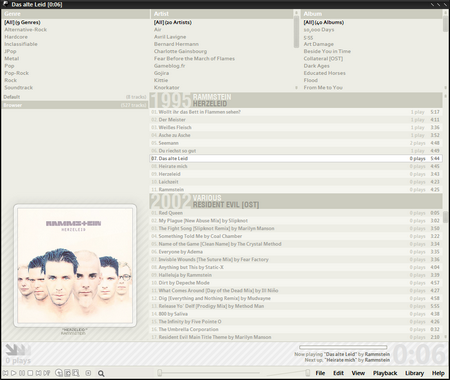Select track 01. Red Queen
Viewport: 450px width, 380px height.
pyautogui.click(x=296, y=213)
